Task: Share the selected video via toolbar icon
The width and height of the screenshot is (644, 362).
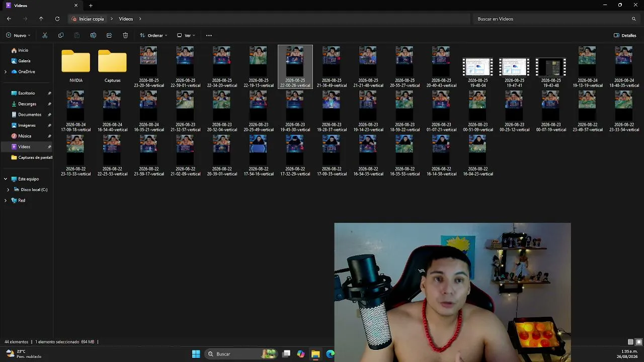Action: tap(109, 35)
